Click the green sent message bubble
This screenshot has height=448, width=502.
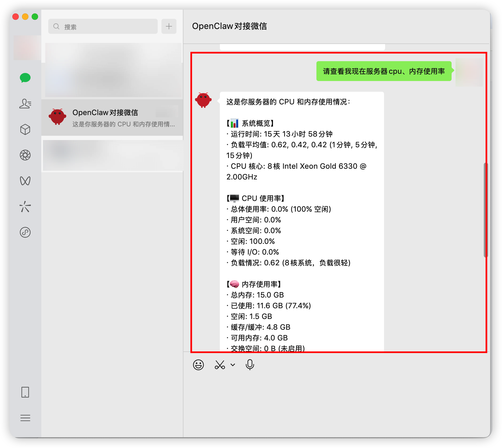pyautogui.click(x=383, y=71)
